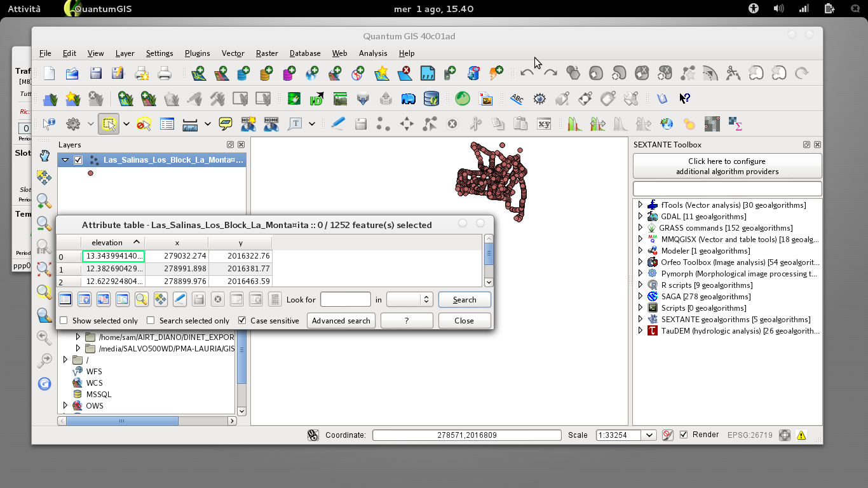Viewport: 868px width, 488px height.
Task: Open the Measure Line ruler tool
Action: pyautogui.click(x=189, y=124)
